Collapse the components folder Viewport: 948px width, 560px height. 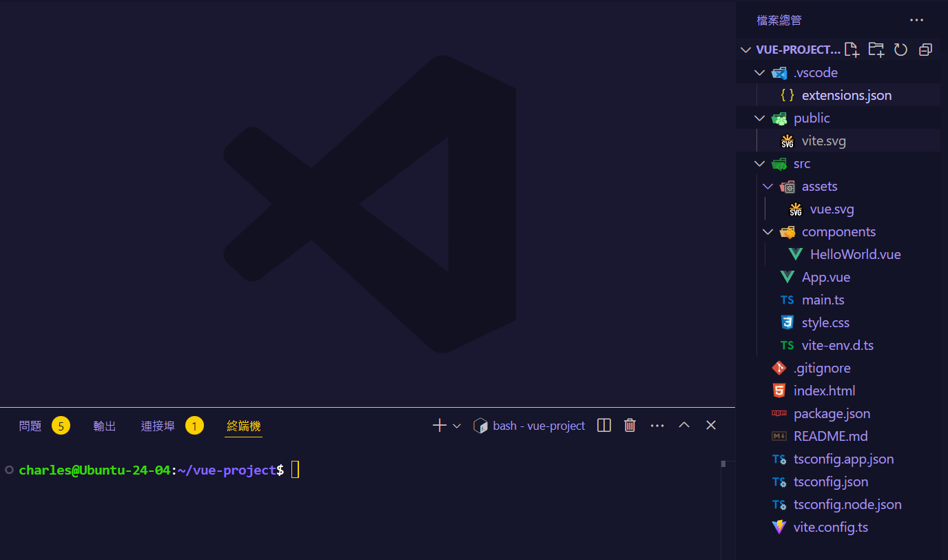(x=767, y=231)
